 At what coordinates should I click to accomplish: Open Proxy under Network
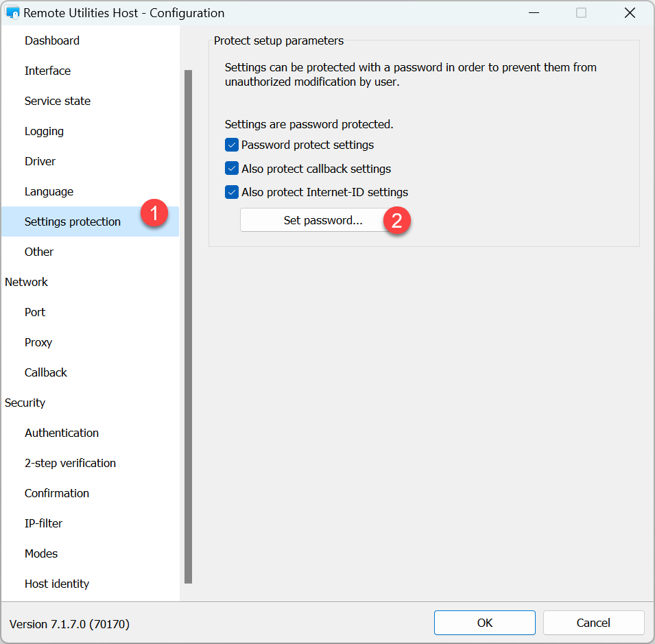(38, 342)
